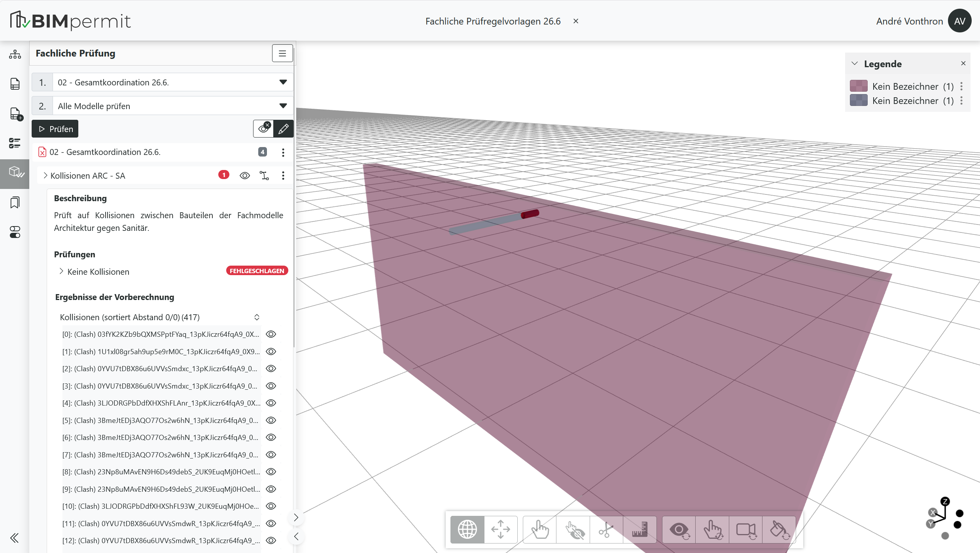Image resolution: width=980 pixels, height=553 pixels.
Task: Toggle eye icon for clash [5]
Action: tap(271, 420)
